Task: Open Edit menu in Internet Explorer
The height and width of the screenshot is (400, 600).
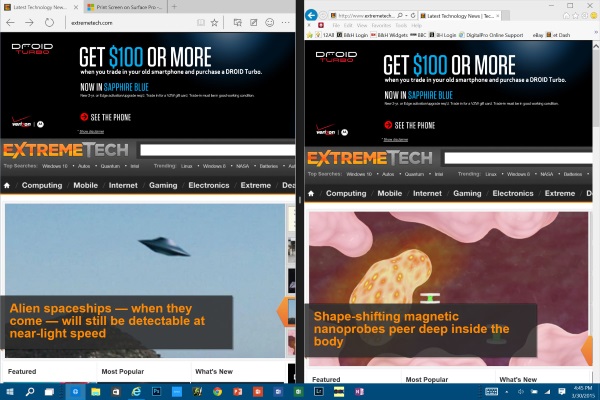Action: (348, 25)
